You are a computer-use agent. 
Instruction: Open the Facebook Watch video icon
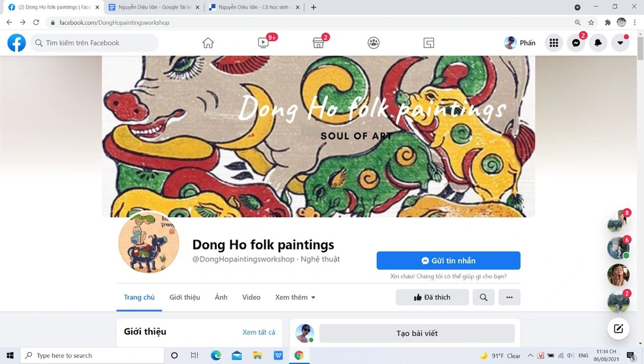[x=263, y=43]
